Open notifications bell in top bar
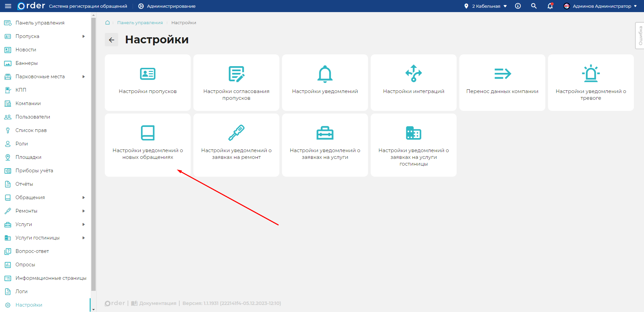This screenshot has height=312, width=644. [550, 6]
